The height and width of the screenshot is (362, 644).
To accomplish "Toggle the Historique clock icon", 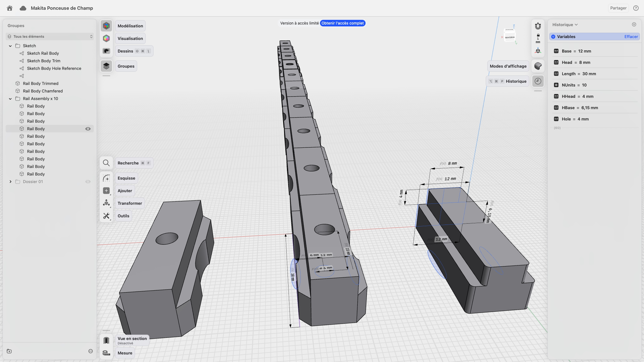I will [x=538, y=81].
